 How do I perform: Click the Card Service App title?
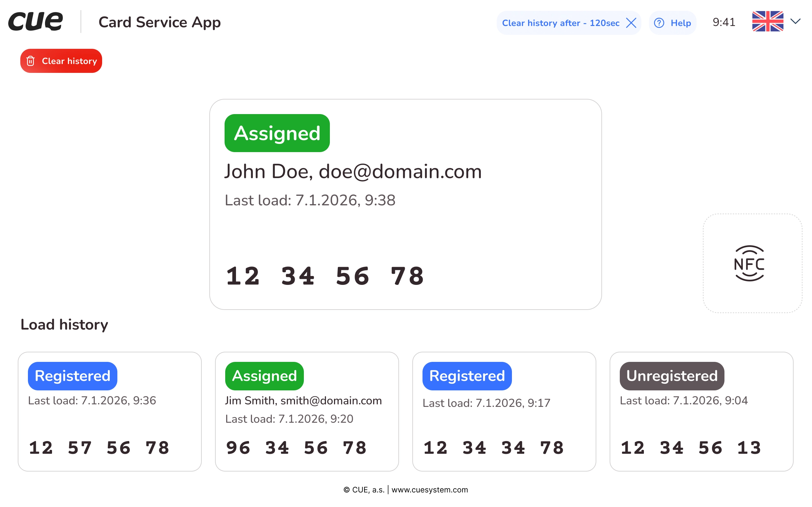pyautogui.click(x=160, y=22)
